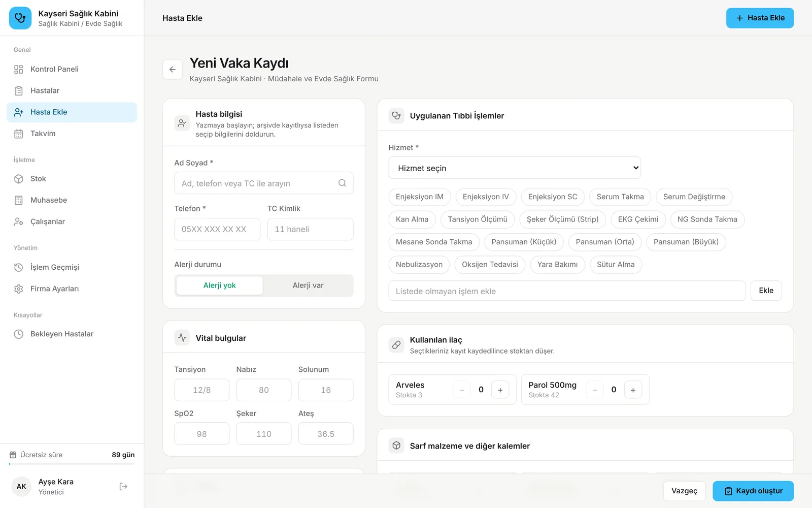This screenshot has height=508, width=812.
Task: Focus the TC Kimlik input field
Action: point(310,229)
